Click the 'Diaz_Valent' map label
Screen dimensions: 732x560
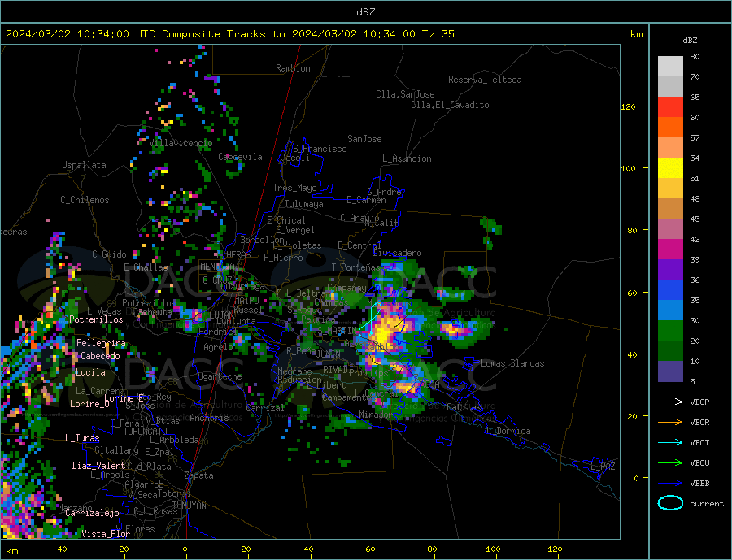[x=98, y=466]
